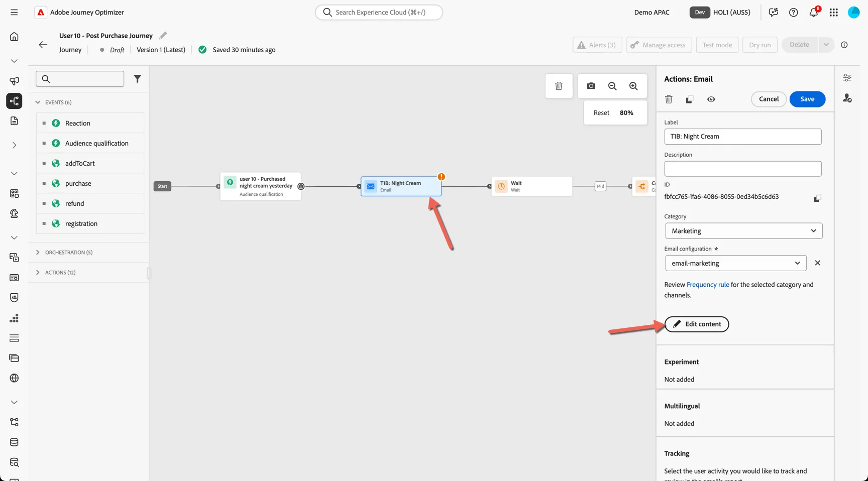Open Alerts (3) button
This screenshot has height=481, width=868.
(x=597, y=45)
